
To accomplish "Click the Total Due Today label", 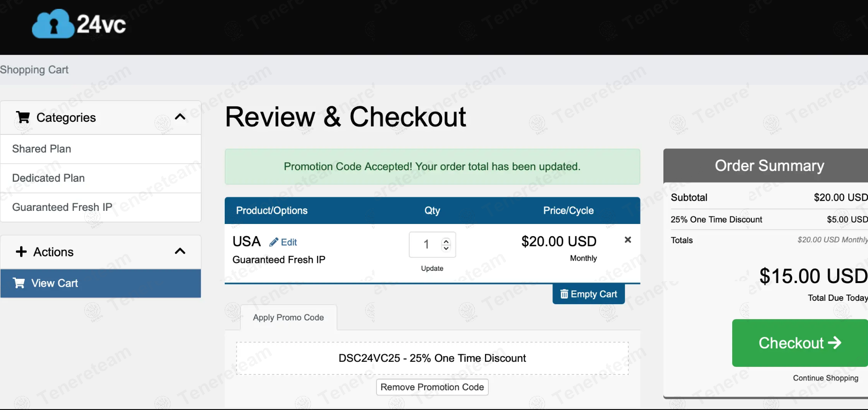I will [838, 298].
